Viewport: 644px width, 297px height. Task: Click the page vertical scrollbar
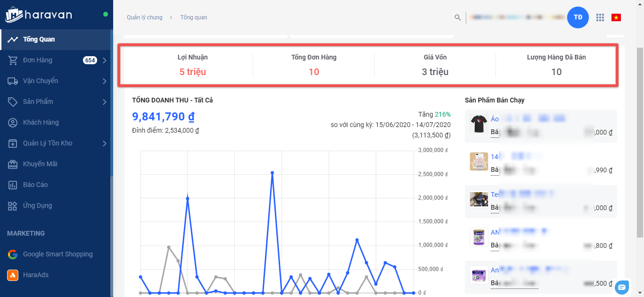point(640,142)
